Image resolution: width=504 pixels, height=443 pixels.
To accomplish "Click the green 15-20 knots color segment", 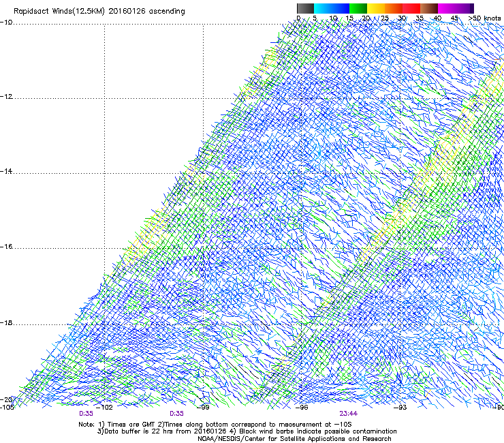I will coord(358,8).
